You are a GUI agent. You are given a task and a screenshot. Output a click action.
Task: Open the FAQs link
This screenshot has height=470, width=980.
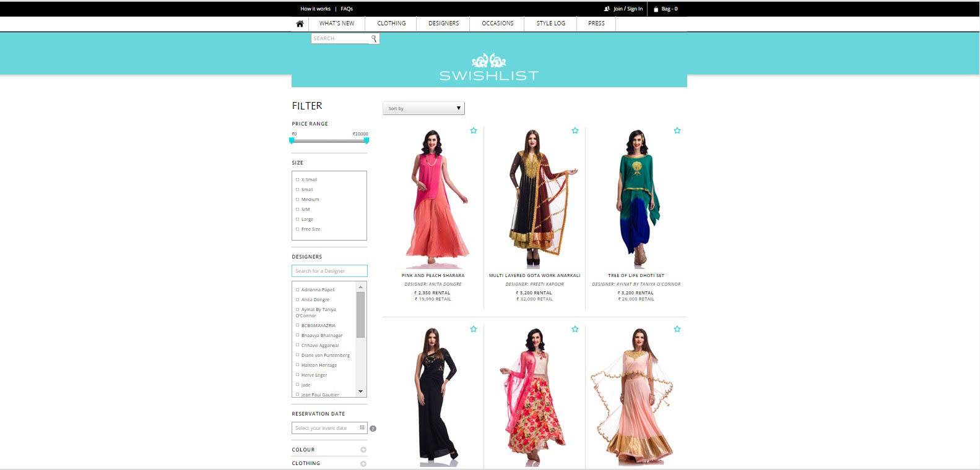pos(347,9)
